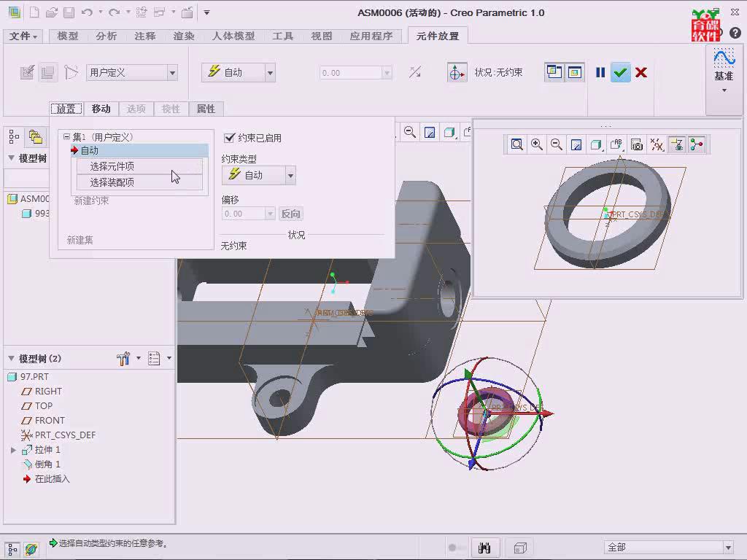Click the 新建约束 link
747x560 pixels.
coord(91,201)
